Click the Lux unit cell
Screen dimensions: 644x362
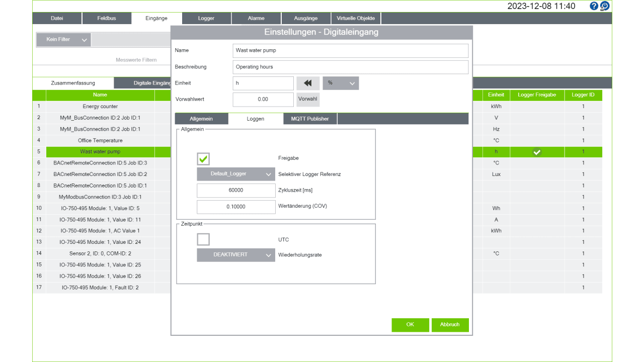point(496,174)
